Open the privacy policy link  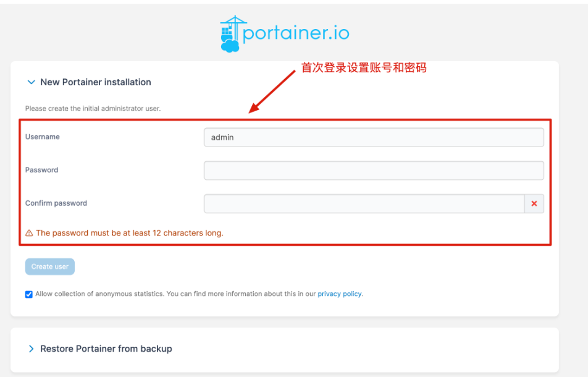pyautogui.click(x=340, y=294)
